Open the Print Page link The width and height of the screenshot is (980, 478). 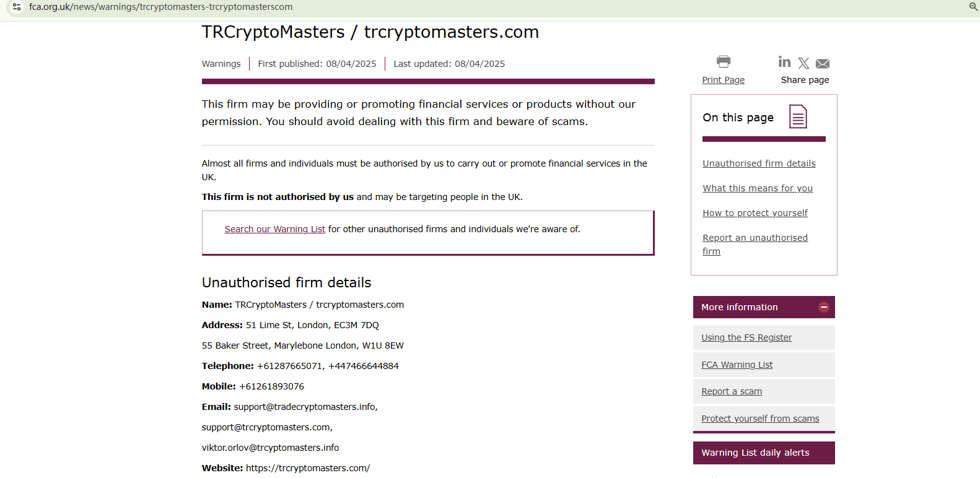pyautogui.click(x=723, y=80)
